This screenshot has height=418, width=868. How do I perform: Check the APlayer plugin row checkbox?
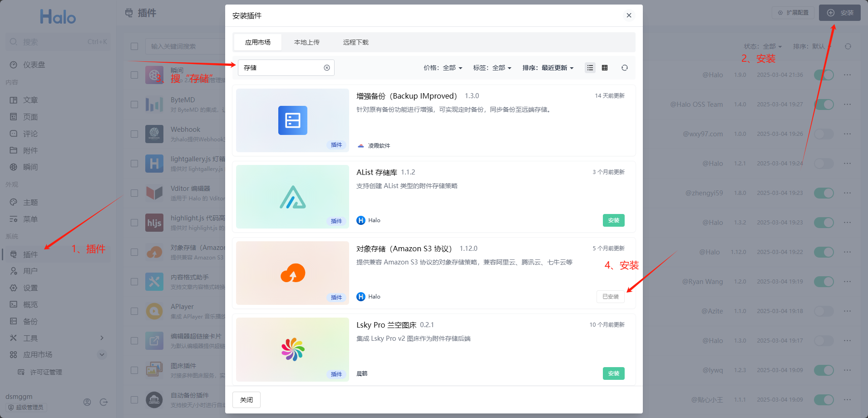click(134, 311)
